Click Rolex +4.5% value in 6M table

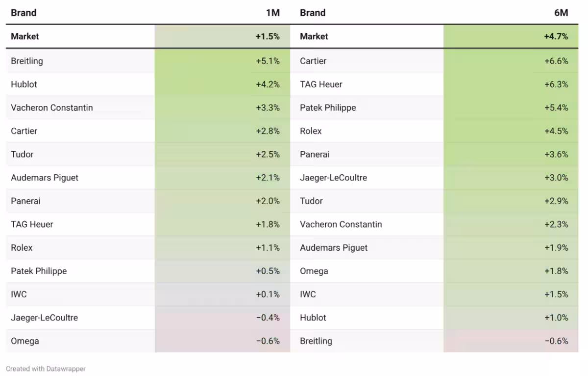point(556,131)
